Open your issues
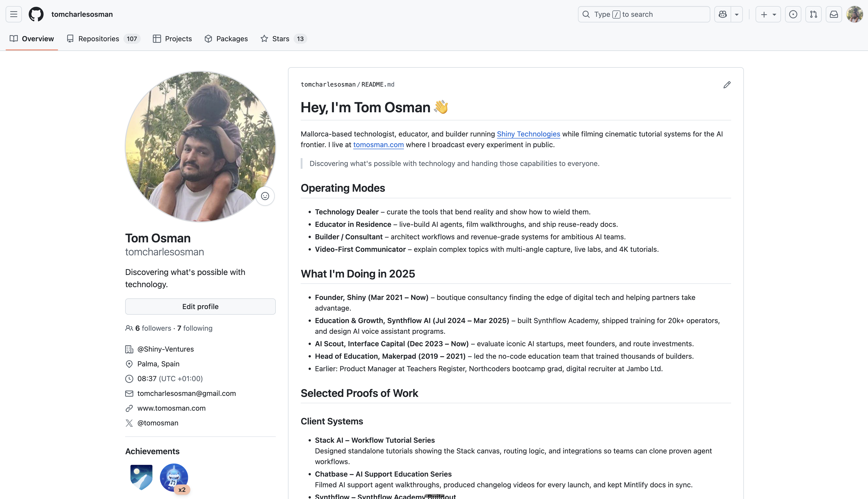The image size is (868, 499). click(793, 14)
